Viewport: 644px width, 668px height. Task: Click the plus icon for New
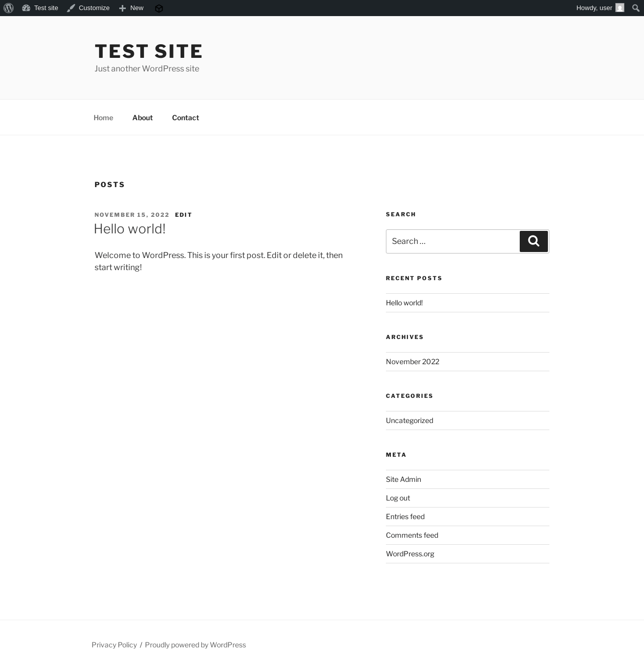pos(122,8)
